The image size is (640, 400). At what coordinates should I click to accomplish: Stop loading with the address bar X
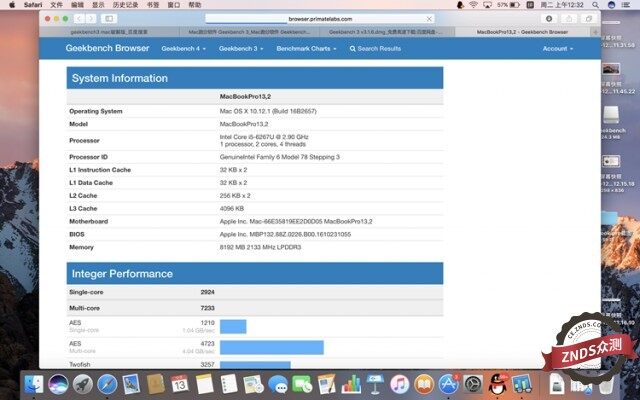pyautogui.click(x=429, y=19)
